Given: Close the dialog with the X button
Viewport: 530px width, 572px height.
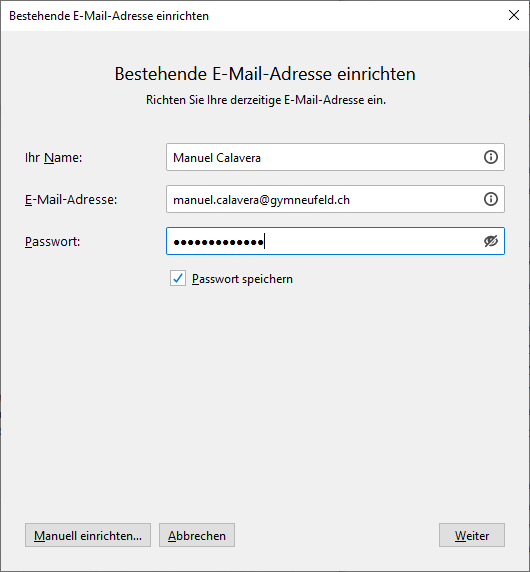Looking at the screenshot, I should coord(514,15).
